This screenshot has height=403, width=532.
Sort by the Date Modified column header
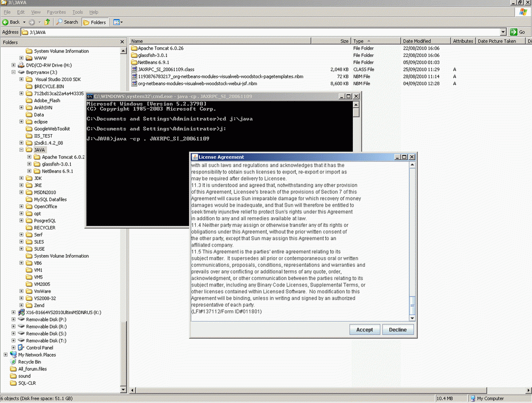coord(426,41)
